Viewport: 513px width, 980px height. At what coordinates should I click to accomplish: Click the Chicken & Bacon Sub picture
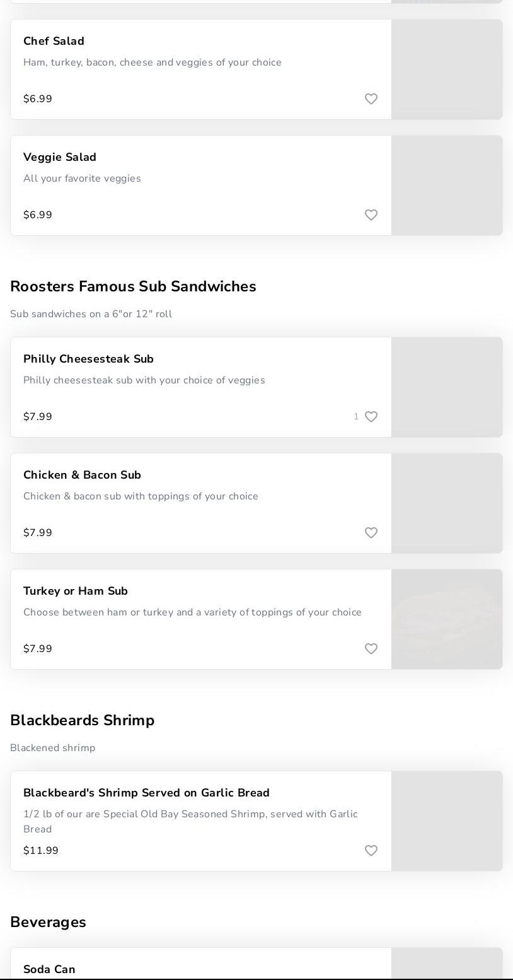tap(447, 503)
